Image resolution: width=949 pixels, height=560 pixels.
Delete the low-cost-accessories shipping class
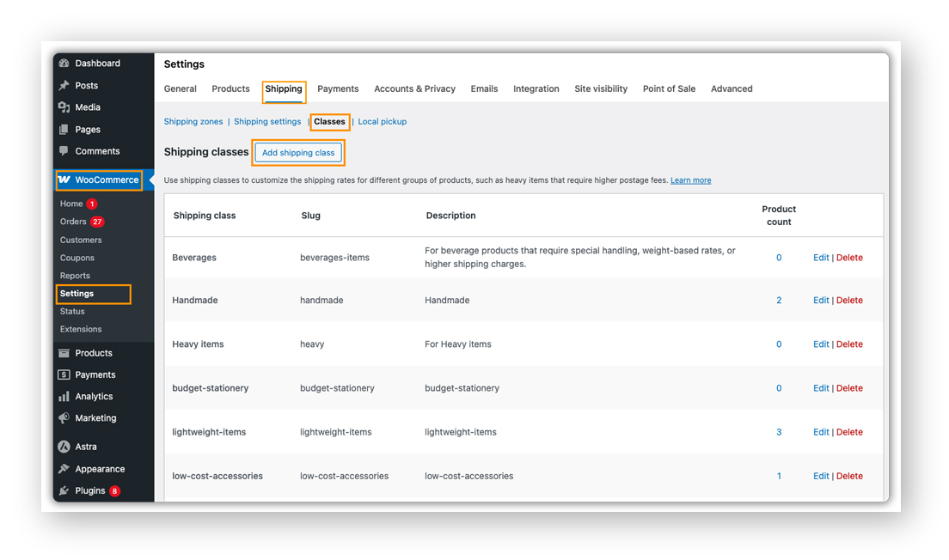pos(850,476)
